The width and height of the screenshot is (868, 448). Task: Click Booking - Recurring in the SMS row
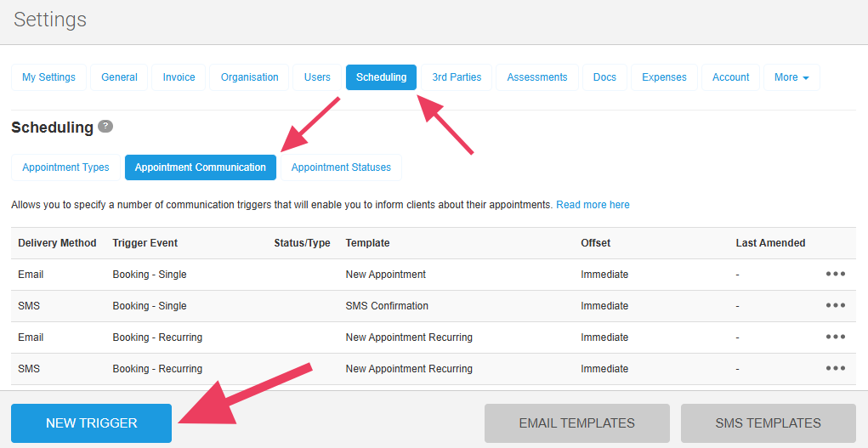157,369
